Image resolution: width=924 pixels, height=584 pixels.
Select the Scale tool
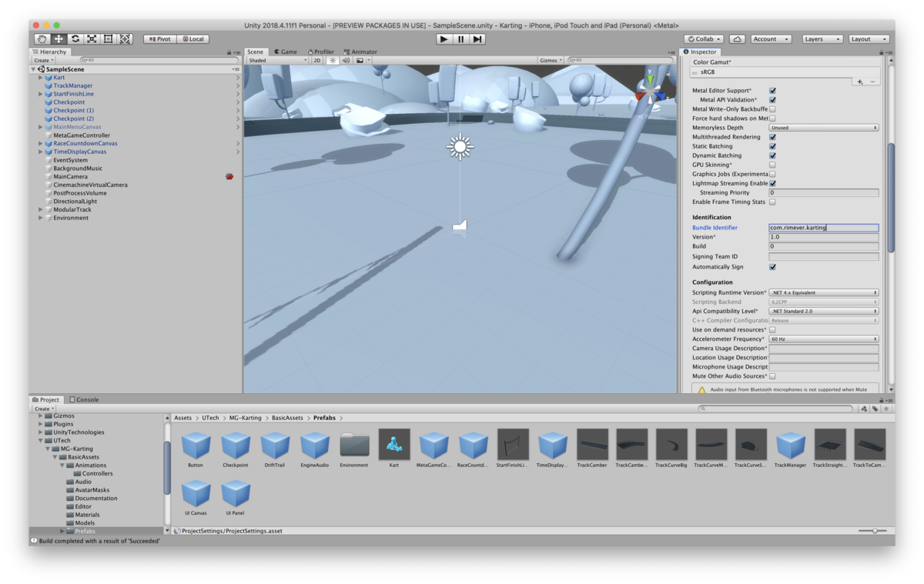pyautogui.click(x=93, y=38)
